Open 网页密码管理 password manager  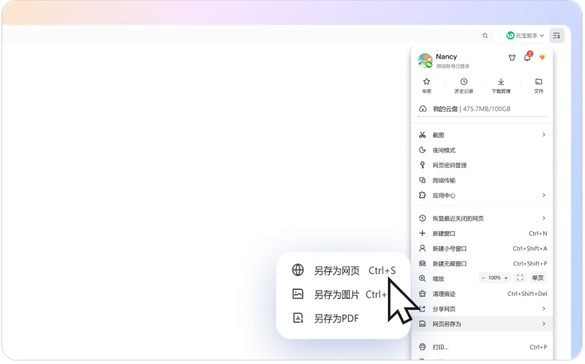point(482,165)
